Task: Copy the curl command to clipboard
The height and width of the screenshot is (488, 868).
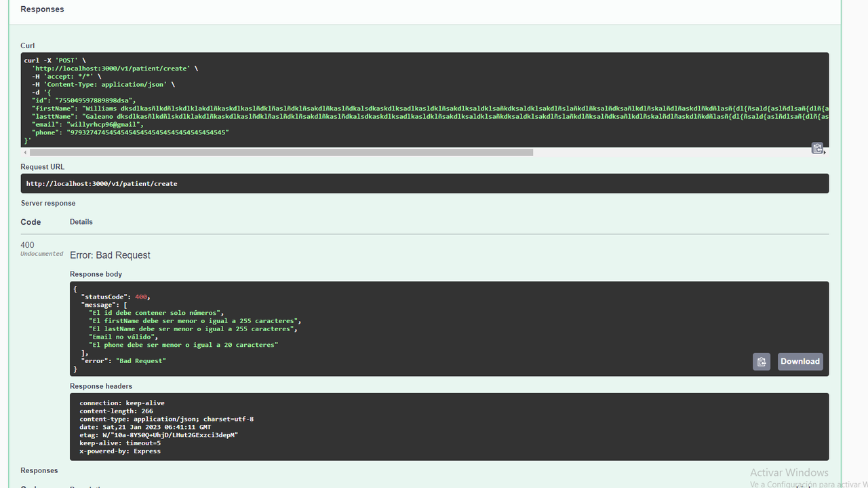Action: tap(817, 148)
